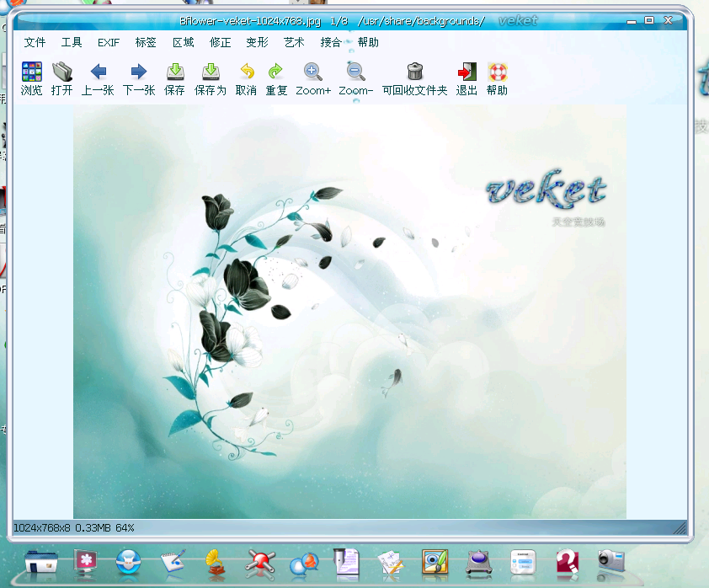Launch camera screenshot dock icon
Screen dimensions: 709x588
(x=611, y=561)
